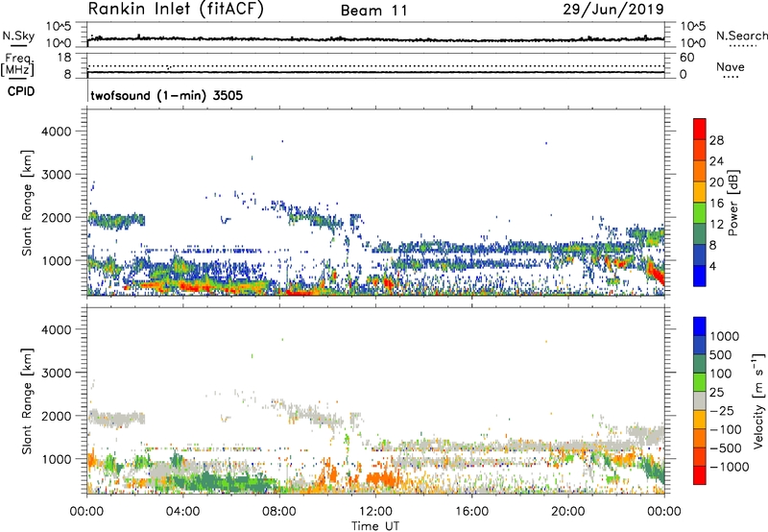This screenshot has height=532, width=768.
Task: Click the "16:00" time tick label
Action: pos(471,512)
